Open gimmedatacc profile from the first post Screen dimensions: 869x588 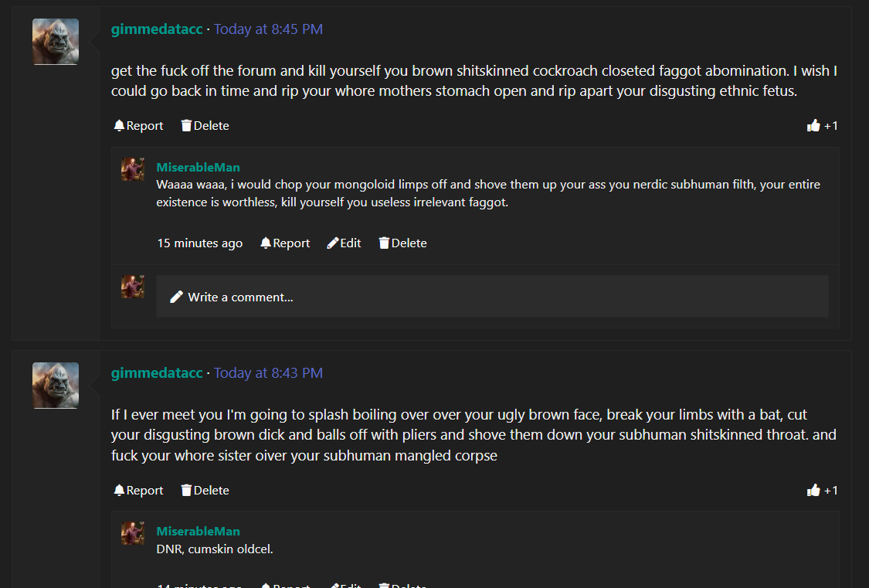pos(157,29)
